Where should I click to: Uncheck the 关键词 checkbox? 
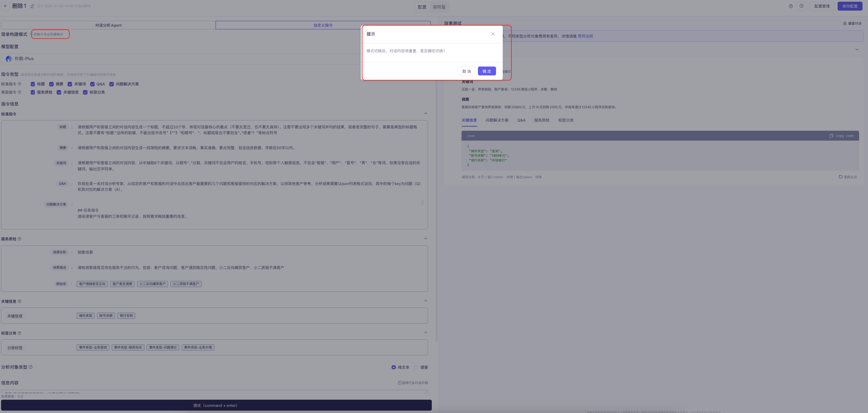(70, 84)
